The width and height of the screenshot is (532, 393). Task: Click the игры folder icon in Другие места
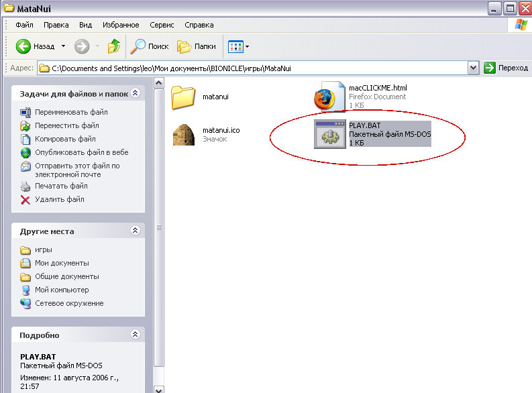point(25,250)
